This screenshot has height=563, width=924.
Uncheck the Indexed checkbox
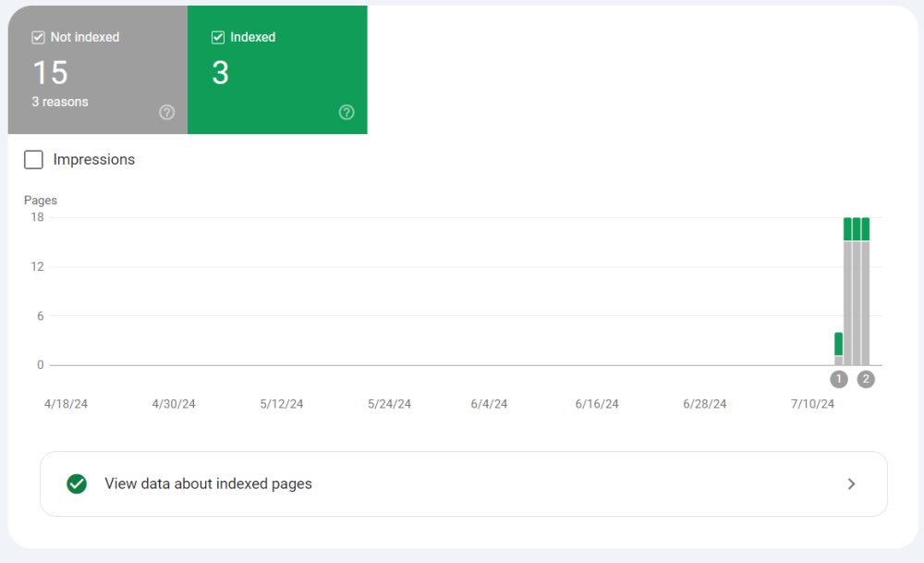click(x=218, y=38)
